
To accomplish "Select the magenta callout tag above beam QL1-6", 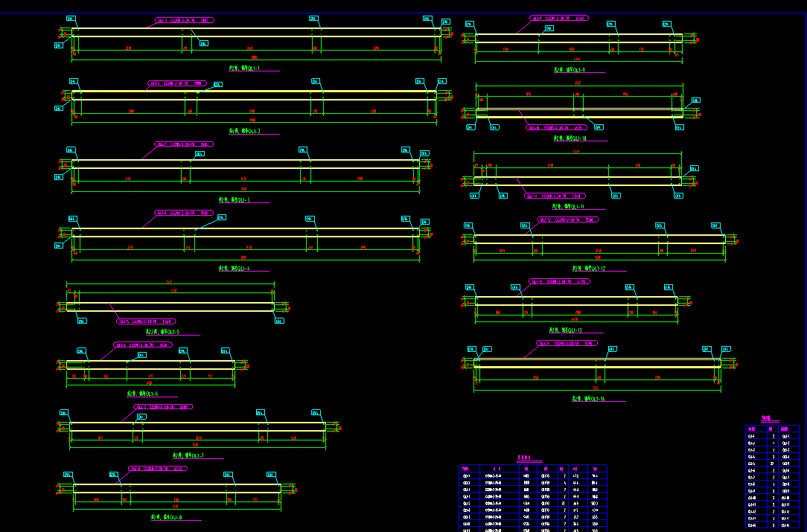I will [143, 345].
